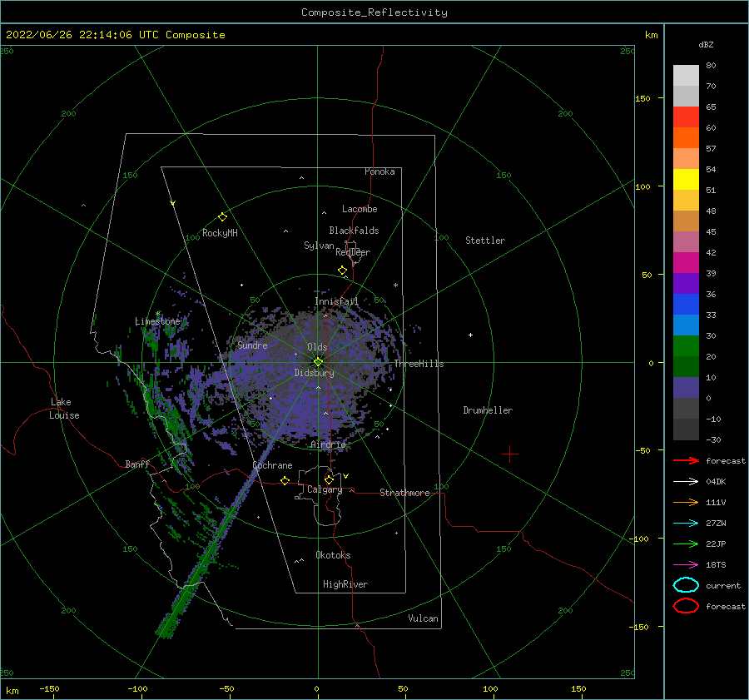Click the Banff label
Viewport: 749px width, 700px height.
point(137,464)
